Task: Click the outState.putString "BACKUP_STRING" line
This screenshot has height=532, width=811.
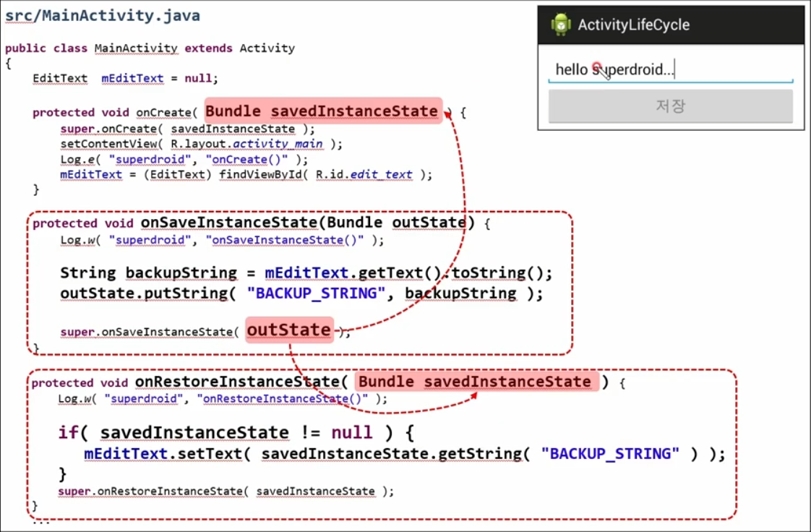Action: click(x=301, y=293)
